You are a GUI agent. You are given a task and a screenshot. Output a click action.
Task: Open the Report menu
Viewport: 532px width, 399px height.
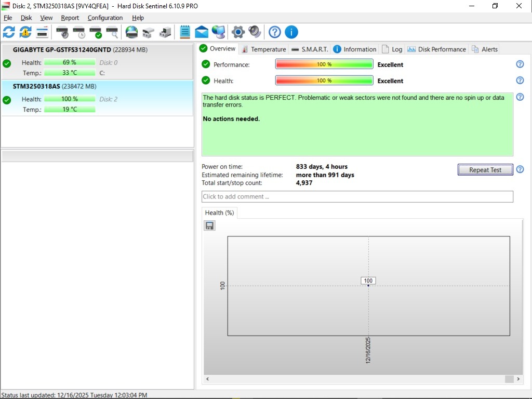(x=70, y=18)
